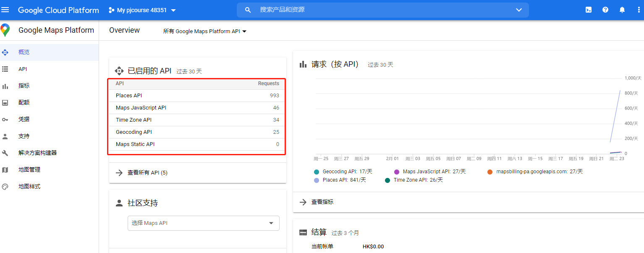
Task: Open the 所有 Google Maps Platform API dropdown
Action: [204, 31]
